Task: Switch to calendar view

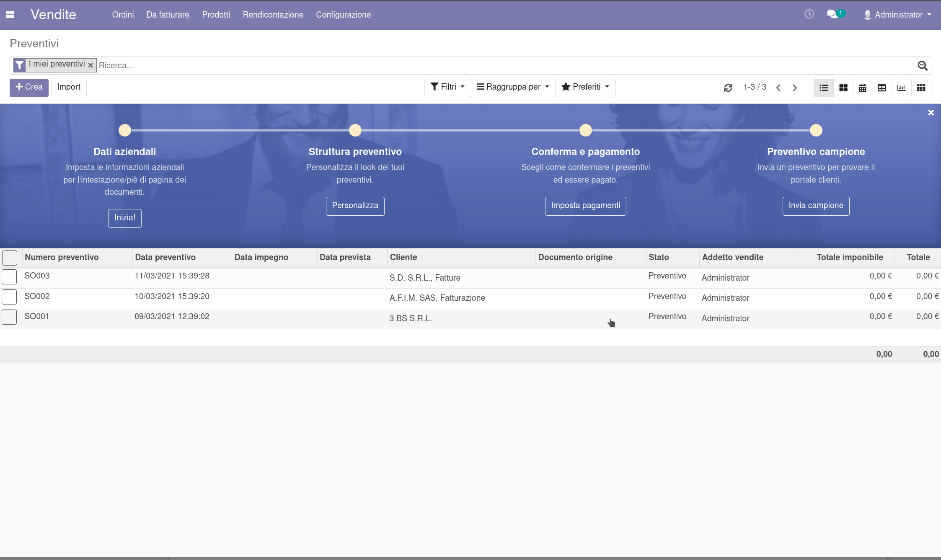Action: (x=863, y=88)
